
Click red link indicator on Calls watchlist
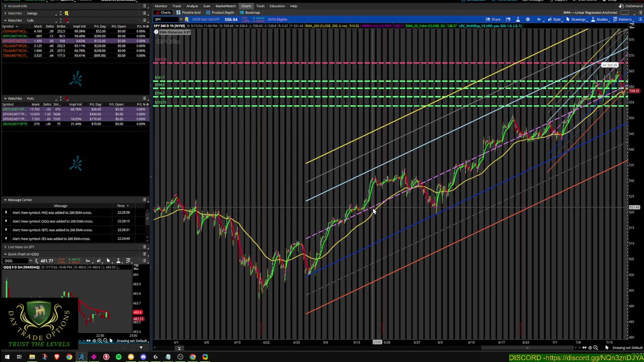tap(66, 20)
